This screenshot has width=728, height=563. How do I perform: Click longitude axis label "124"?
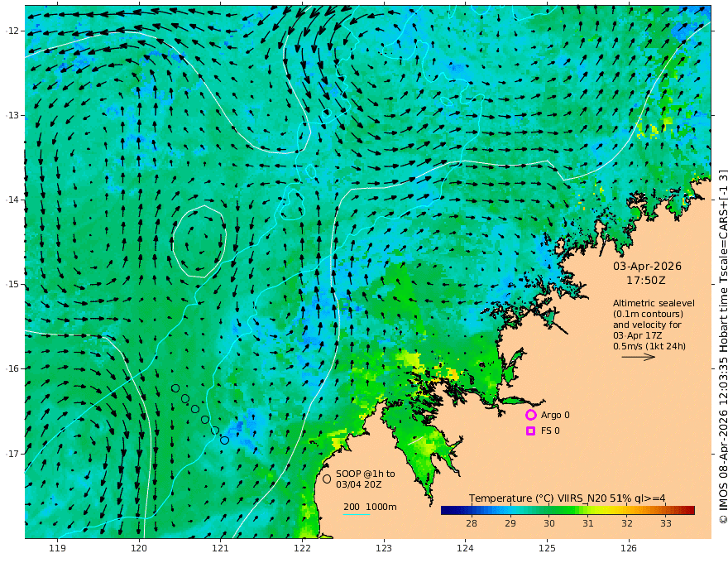click(x=465, y=548)
